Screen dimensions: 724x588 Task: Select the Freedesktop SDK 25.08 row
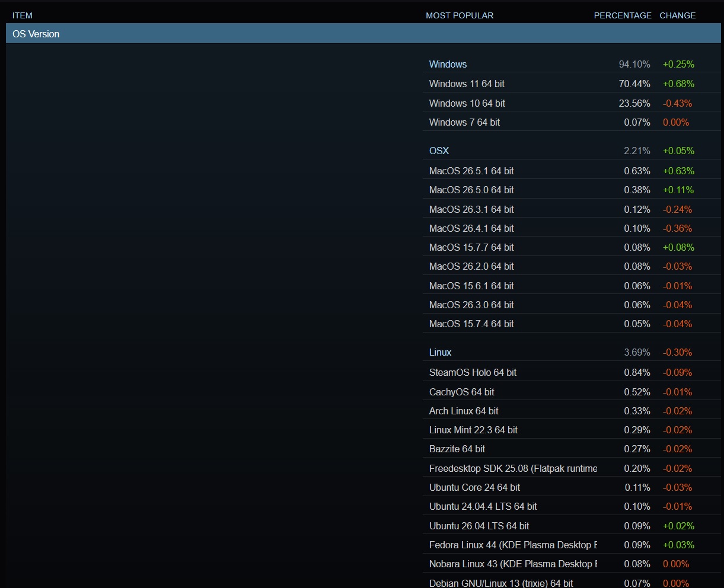click(572, 468)
